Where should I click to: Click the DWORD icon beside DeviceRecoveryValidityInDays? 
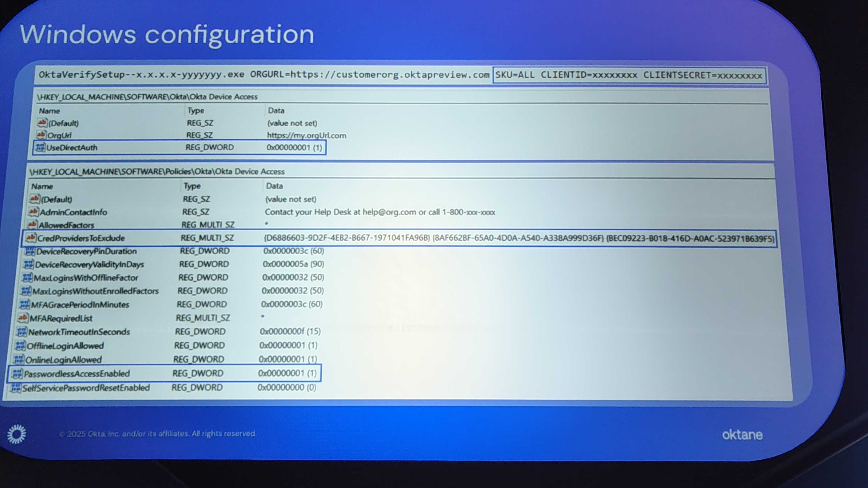tap(29, 264)
